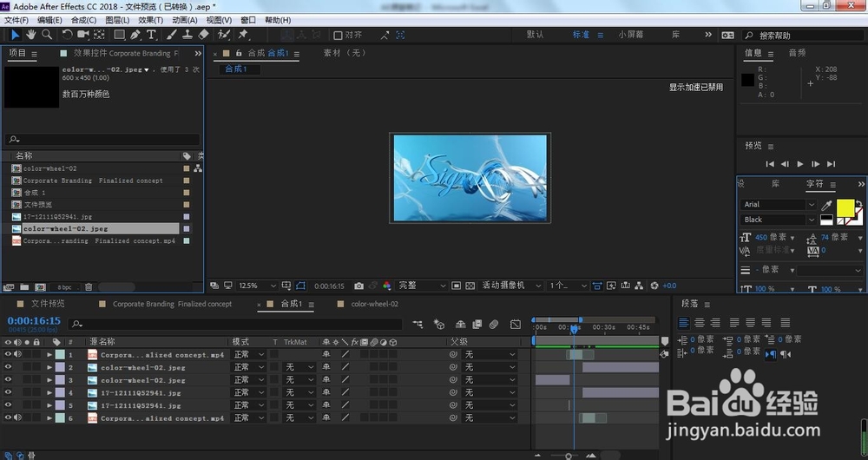Viewport: 868px width, 460px height.
Task: Click timeline layer search field
Action: coord(235,325)
